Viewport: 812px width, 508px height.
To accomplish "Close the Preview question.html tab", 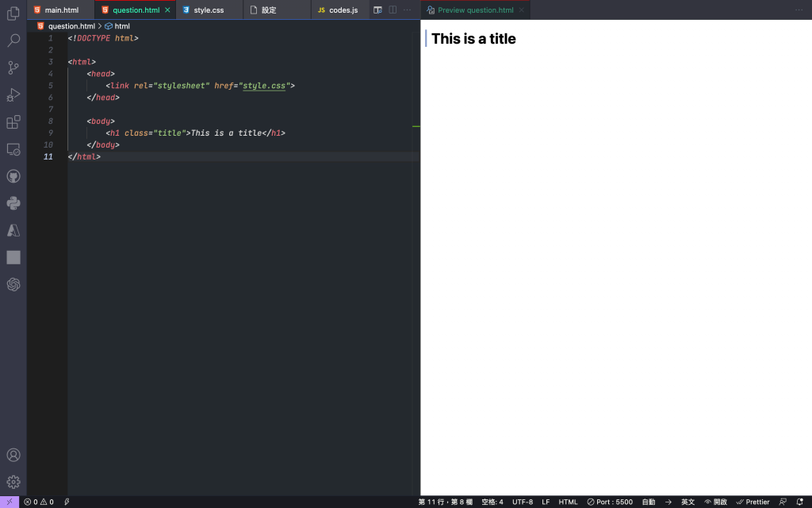I will (522, 10).
